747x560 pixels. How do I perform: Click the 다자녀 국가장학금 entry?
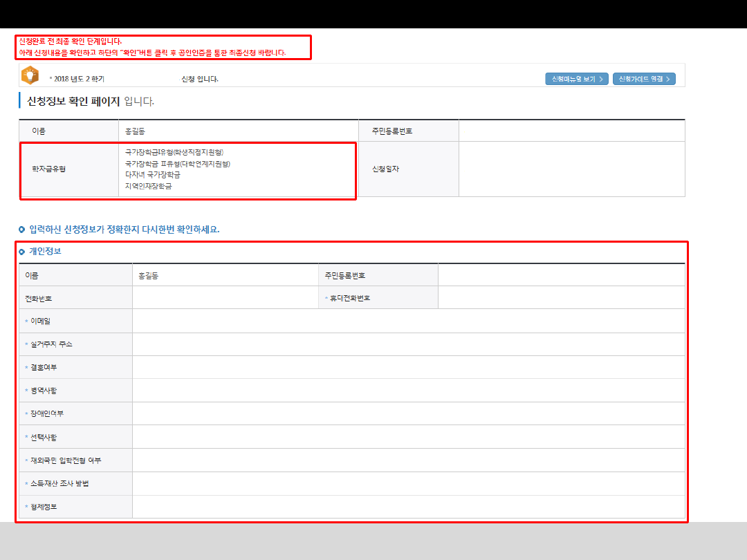coord(152,175)
